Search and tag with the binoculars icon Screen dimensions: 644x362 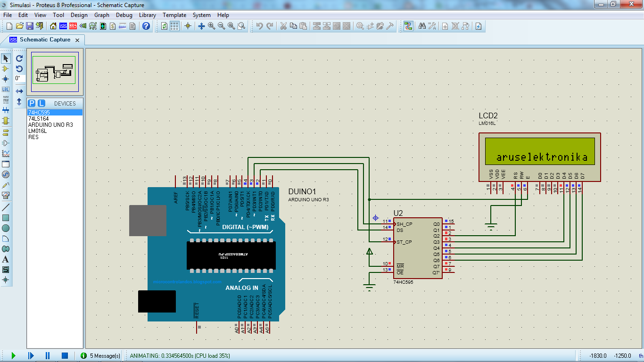point(422,26)
